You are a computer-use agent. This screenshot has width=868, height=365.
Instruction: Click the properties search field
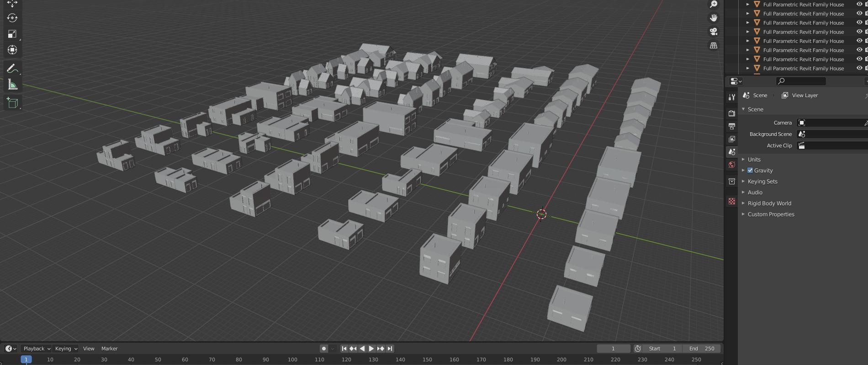coord(801,81)
